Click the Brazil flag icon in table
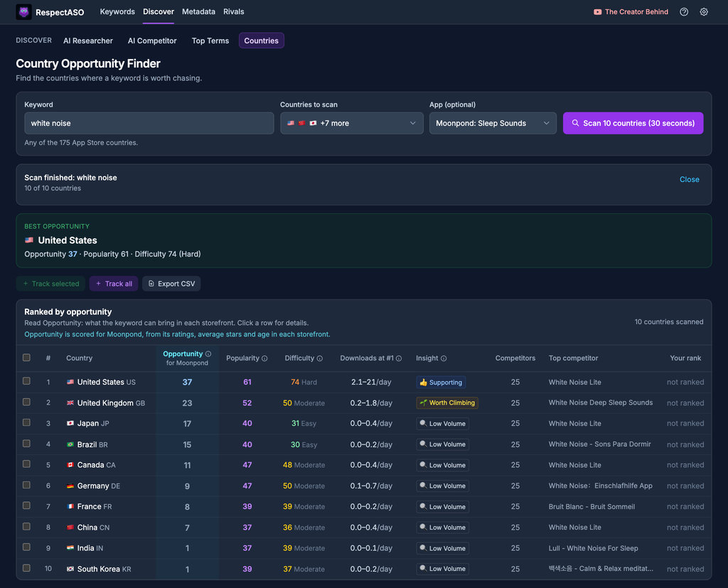Image resolution: width=728 pixels, height=588 pixels. [70, 444]
